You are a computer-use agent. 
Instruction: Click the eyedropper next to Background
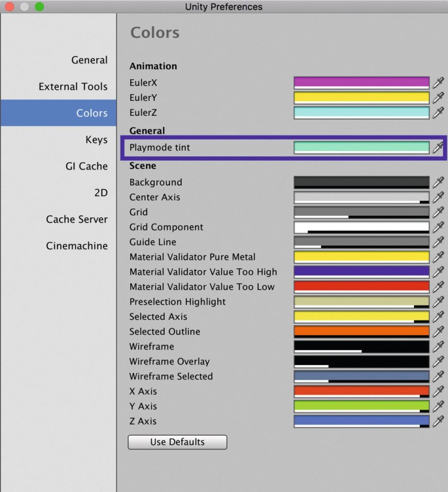click(438, 183)
